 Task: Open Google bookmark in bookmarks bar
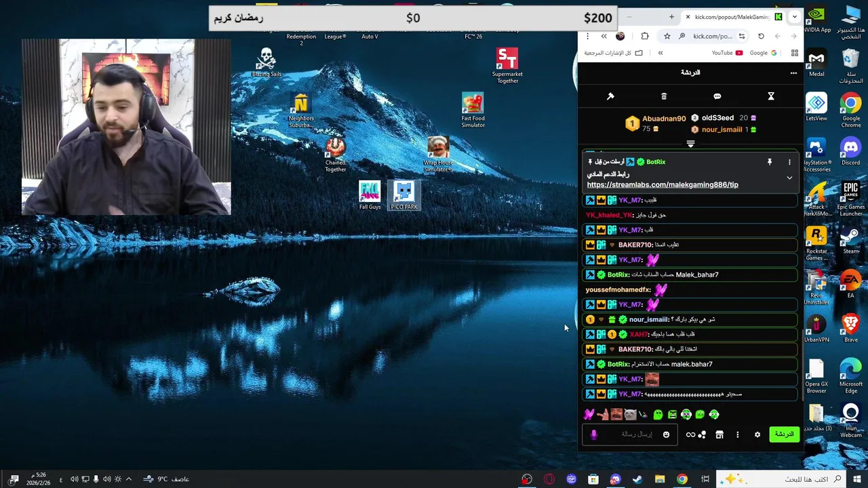pos(763,53)
